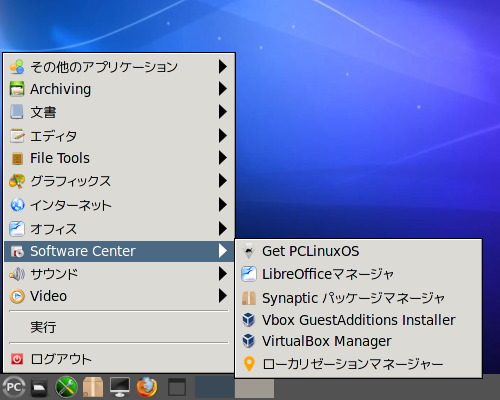Viewport: 500px width, 400px height.
Task: Click the エディタ notepad icon
Action: 17,136
